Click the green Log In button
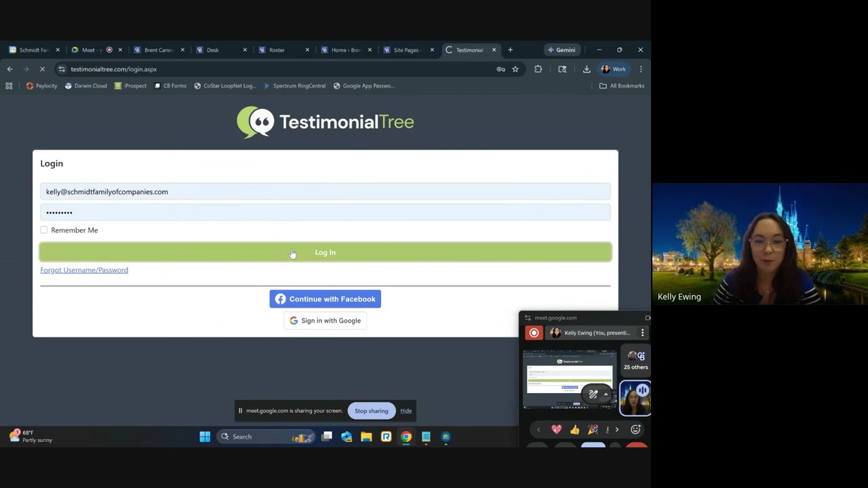Image resolution: width=868 pixels, height=488 pixels. [x=325, y=252]
